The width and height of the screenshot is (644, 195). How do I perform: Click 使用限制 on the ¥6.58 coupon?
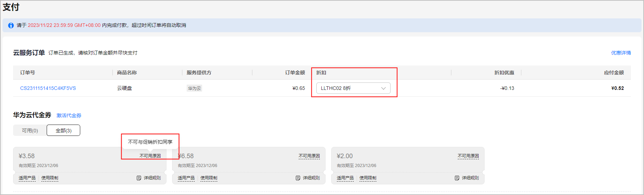209,178
